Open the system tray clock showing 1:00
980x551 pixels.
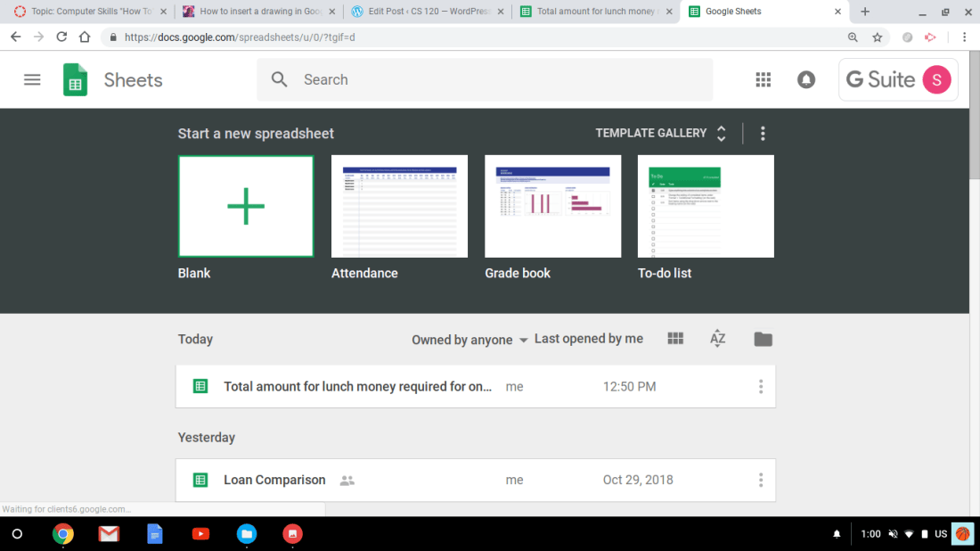870,533
